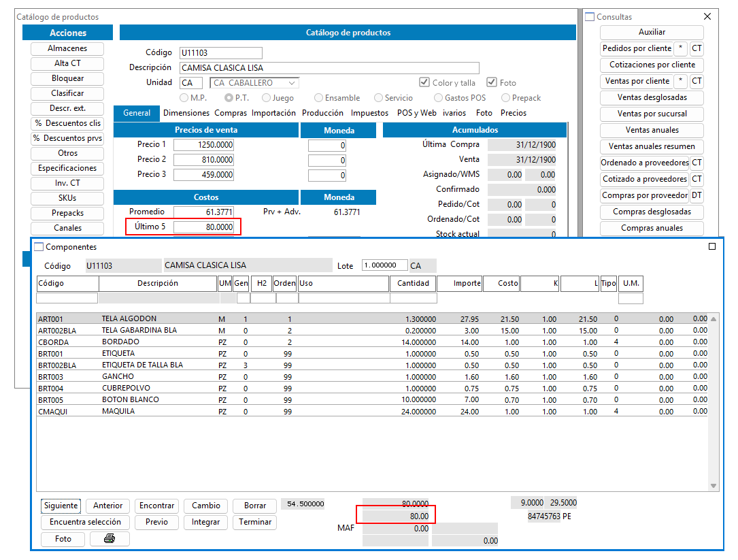Toggle the Color y talla checkbox
The width and height of the screenshot is (738, 560).
click(x=424, y=82)
